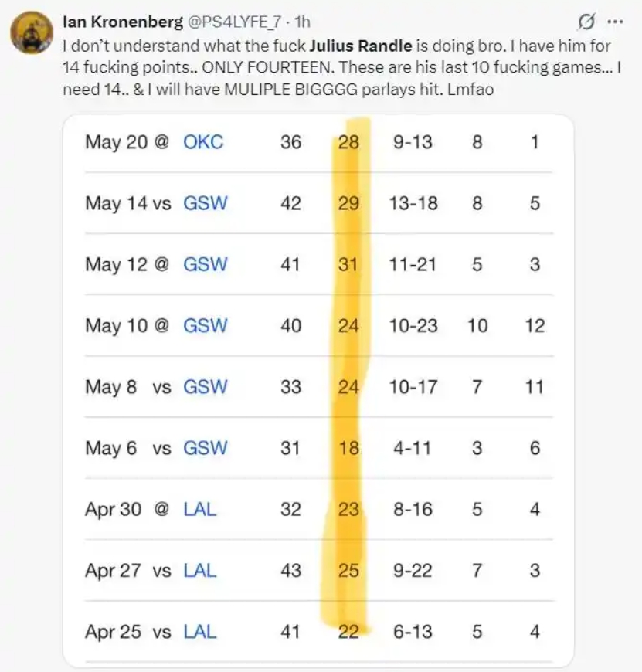Open LAL link in Apr 30 row

pyautogui.click(x=200, y=510)
